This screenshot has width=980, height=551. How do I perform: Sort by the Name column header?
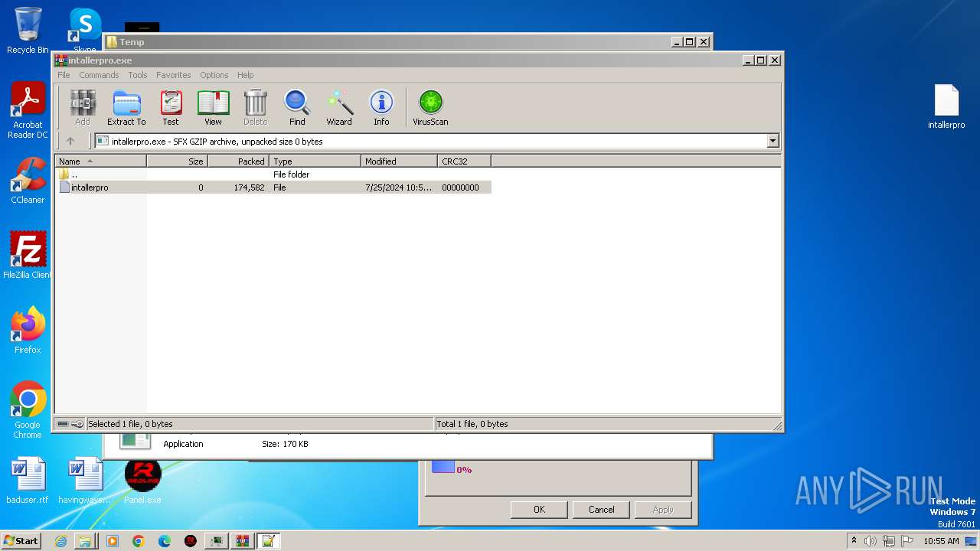click(x=100, y=161)
